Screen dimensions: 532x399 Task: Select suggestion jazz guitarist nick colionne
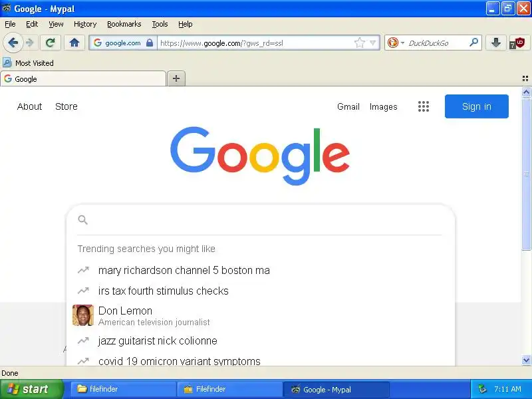tap(158, 340)
